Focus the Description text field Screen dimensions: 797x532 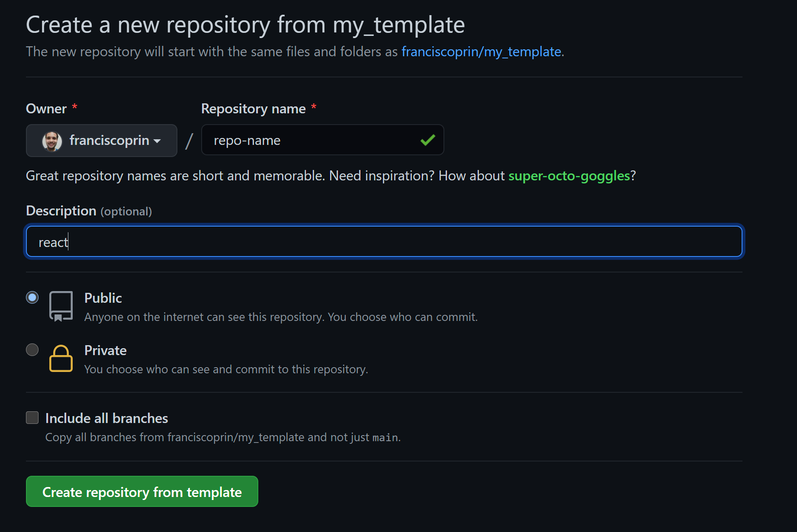(x=384, y=241)
